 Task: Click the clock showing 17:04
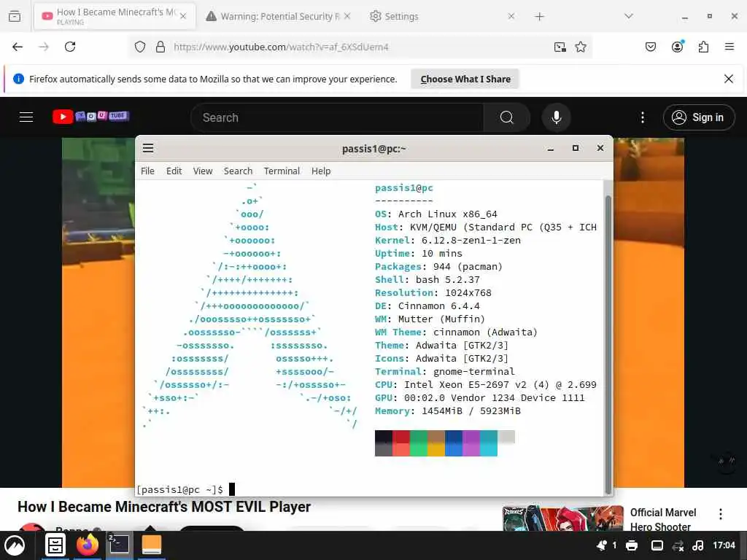coord(724,545)
